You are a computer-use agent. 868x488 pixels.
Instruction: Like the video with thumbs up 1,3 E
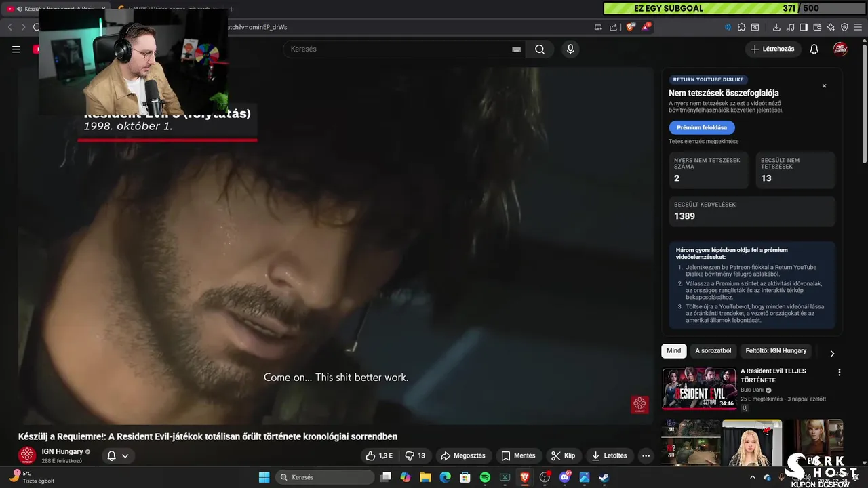pos(378,455)
